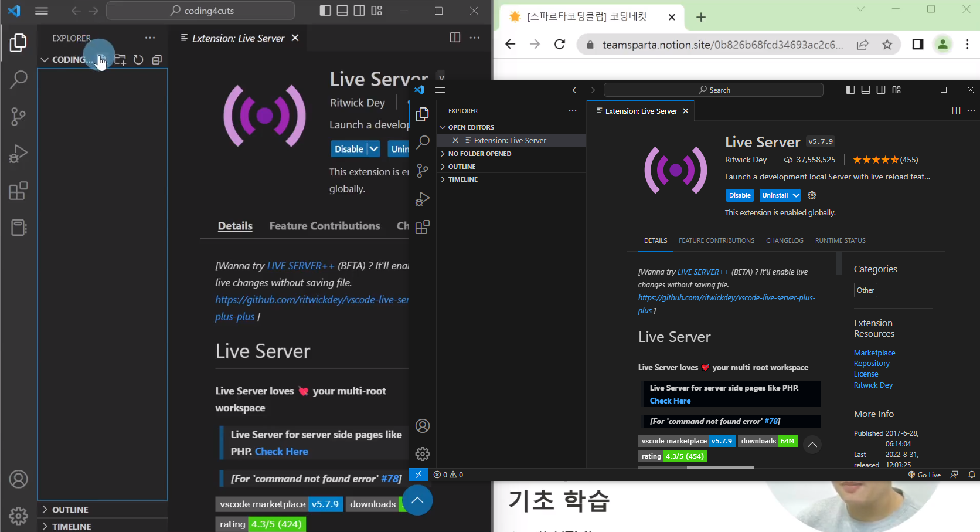This screenshot has height=532, width=980.
Task: Click notification bell in front VS Code status bar
Action: [972, 475]
